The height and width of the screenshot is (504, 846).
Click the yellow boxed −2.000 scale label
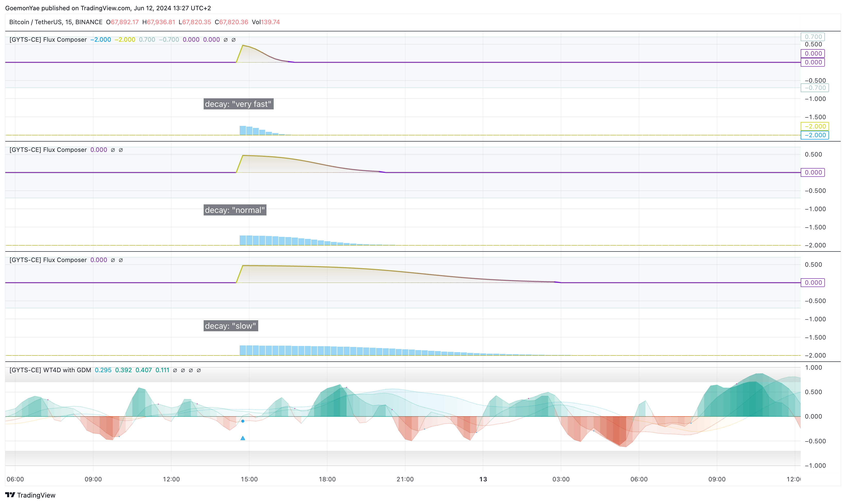click(815, 126)
